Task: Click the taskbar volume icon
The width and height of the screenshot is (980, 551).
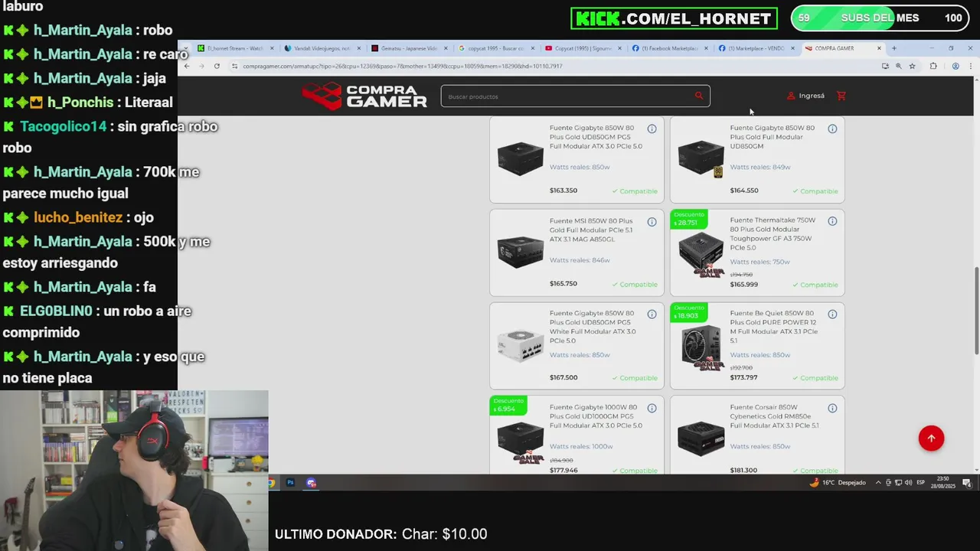Action: [x=907, y=483]
